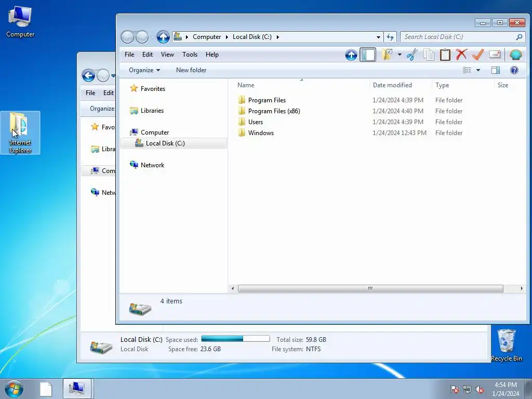Click the Copy pages icon
Image resolution: width=532 pixels, height=399 pixels.
[x=429, y=55]
